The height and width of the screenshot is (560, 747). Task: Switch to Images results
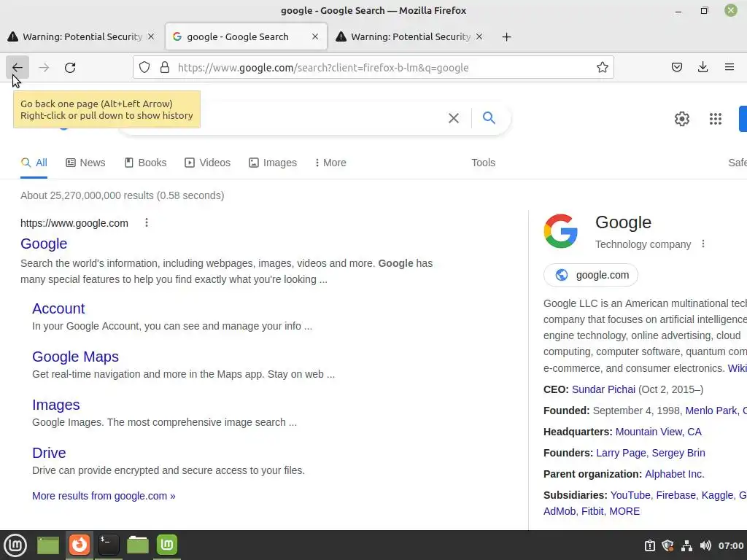273,163
